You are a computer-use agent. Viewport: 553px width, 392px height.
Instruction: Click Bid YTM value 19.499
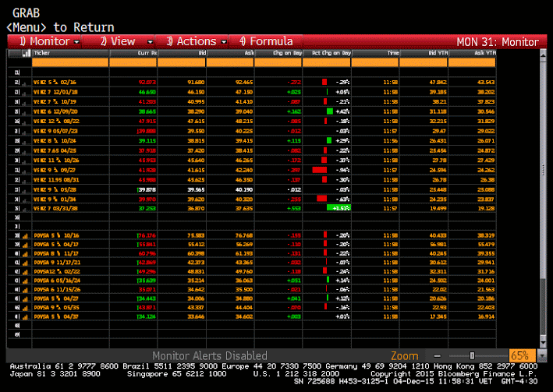438,209
